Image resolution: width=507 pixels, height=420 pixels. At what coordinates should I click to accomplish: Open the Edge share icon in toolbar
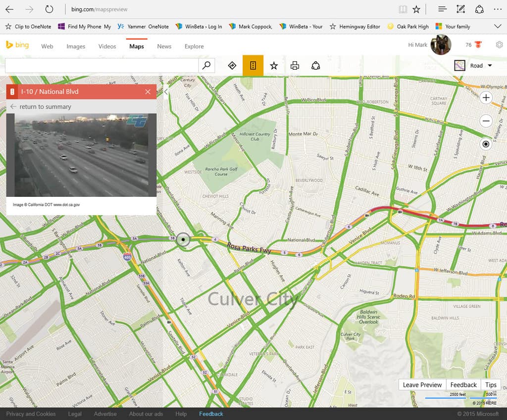click(x=479, y=9)
